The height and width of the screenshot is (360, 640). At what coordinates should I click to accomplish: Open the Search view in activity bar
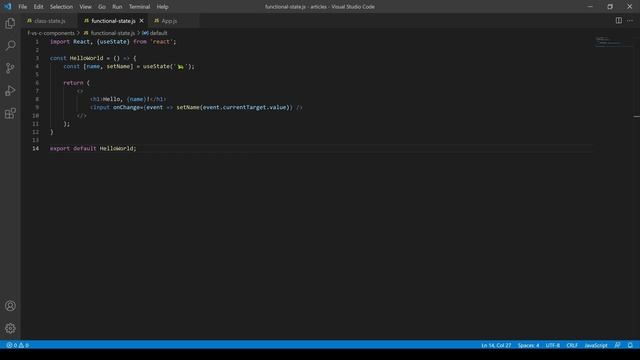point(10,45)
